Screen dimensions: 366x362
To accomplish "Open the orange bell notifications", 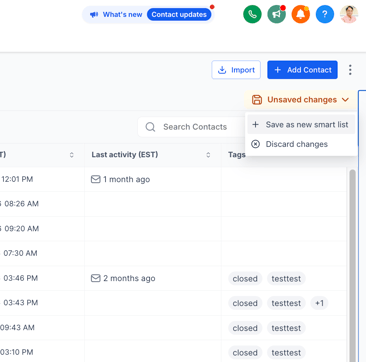I will tap(301, 14).
